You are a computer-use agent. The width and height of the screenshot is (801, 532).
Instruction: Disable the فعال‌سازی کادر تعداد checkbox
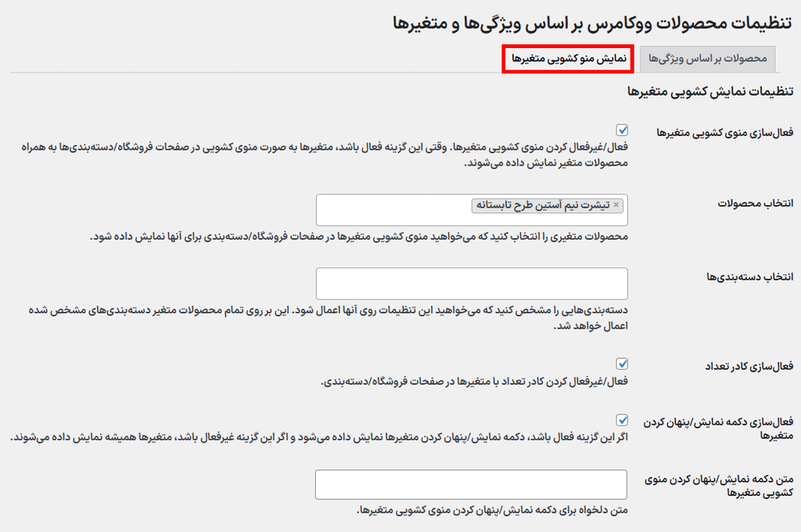point(622,364)
